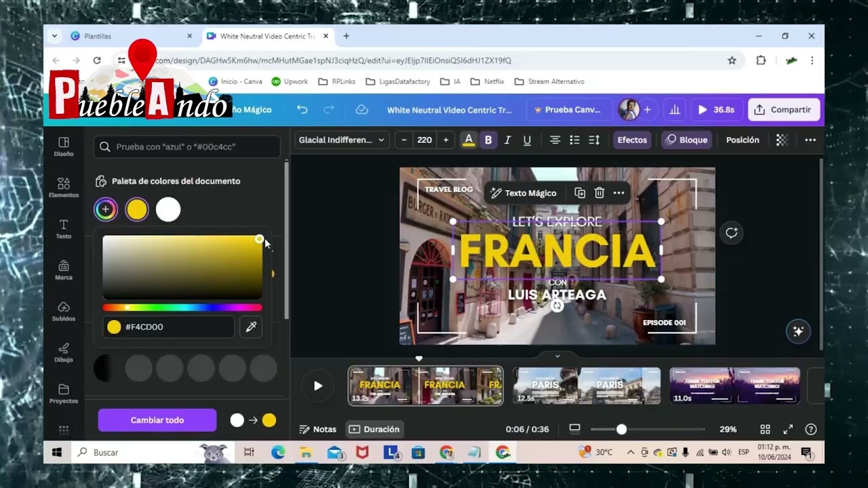Viewport: 868px width, 488px height.
Task: Duplicate the selected text element
Action: (x=580, y=193)
